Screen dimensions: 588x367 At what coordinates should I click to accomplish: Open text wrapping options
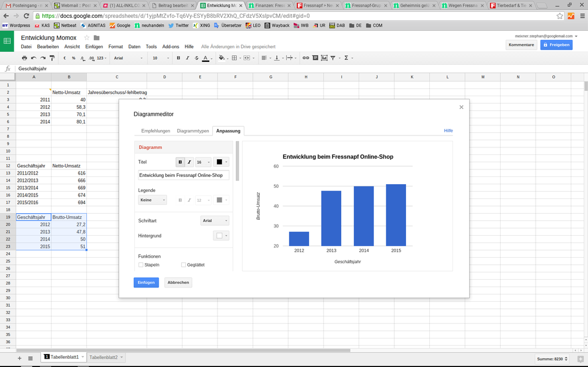coord(289,58)
